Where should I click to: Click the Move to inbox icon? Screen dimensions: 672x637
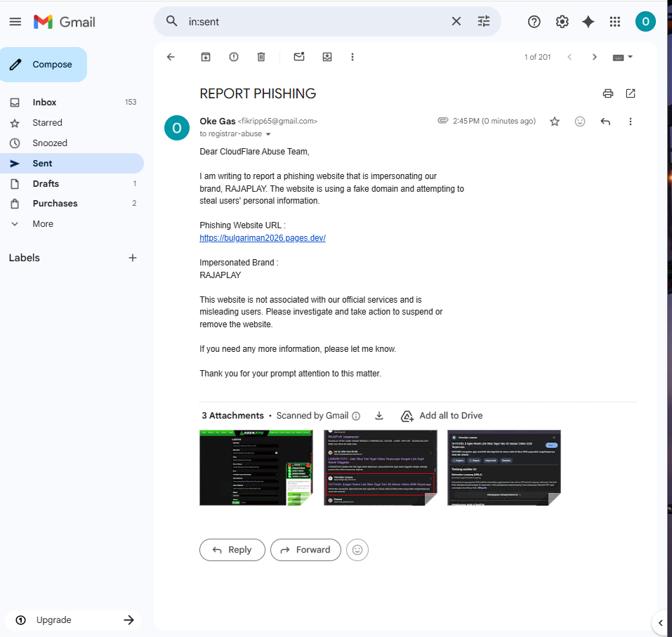[x=327, y=57]
